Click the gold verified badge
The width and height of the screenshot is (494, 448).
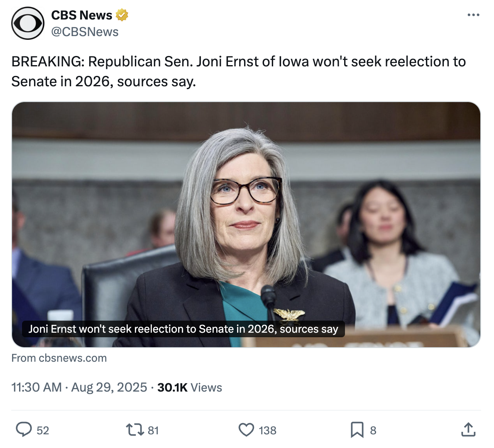pos(122,15)
